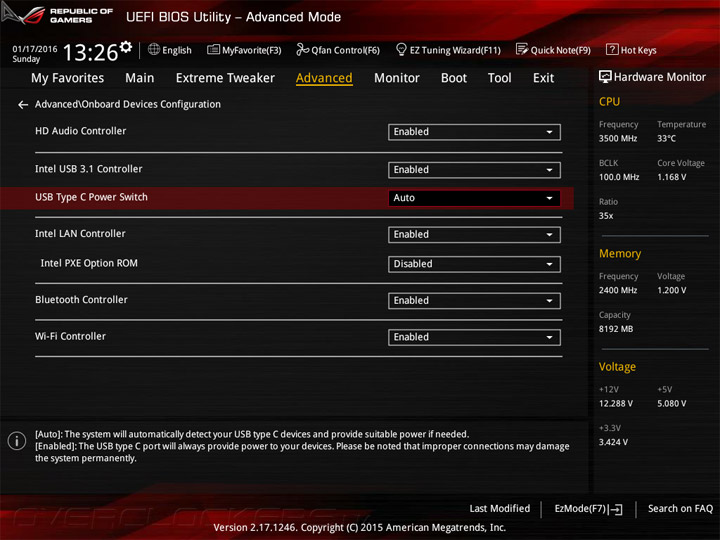Go to the Monitor tab
The width and height of the screenshot is (720, 540).
click(397, 78)
